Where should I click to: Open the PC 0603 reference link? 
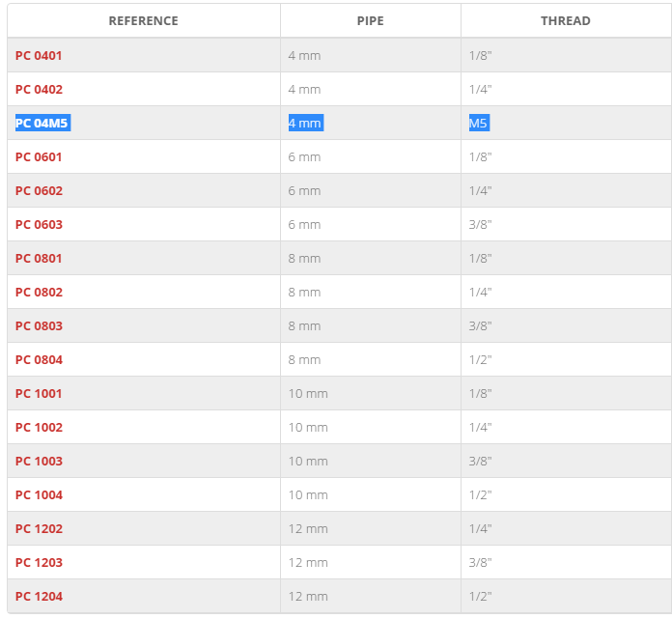(39, 225)
